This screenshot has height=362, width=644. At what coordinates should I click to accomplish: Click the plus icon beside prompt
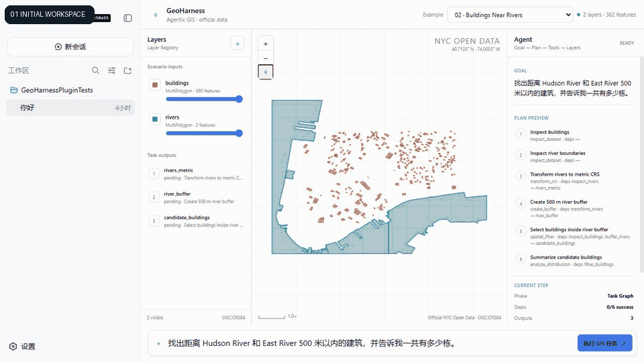tap(158, 343)
